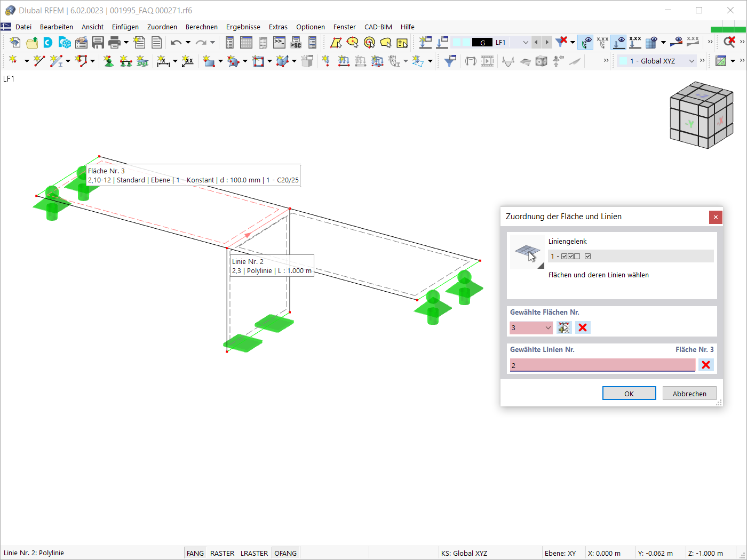
Task: Click the new member tool icon
Action: point(56,61)
